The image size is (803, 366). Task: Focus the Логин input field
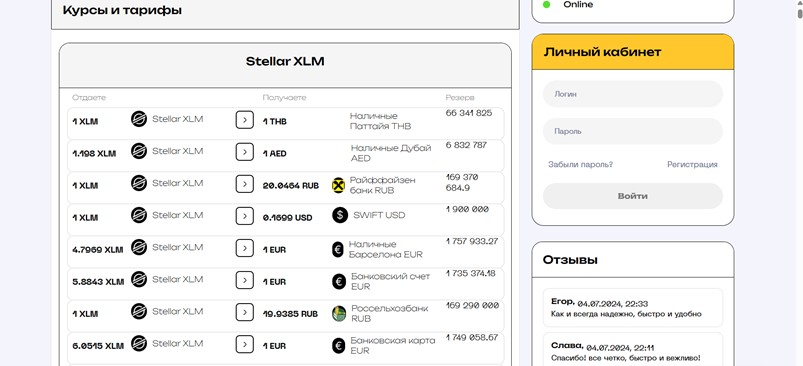coord(632,94)
